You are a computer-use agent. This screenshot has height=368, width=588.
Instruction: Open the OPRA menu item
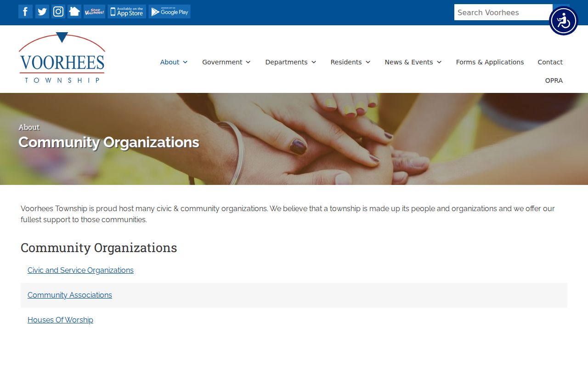554,80
